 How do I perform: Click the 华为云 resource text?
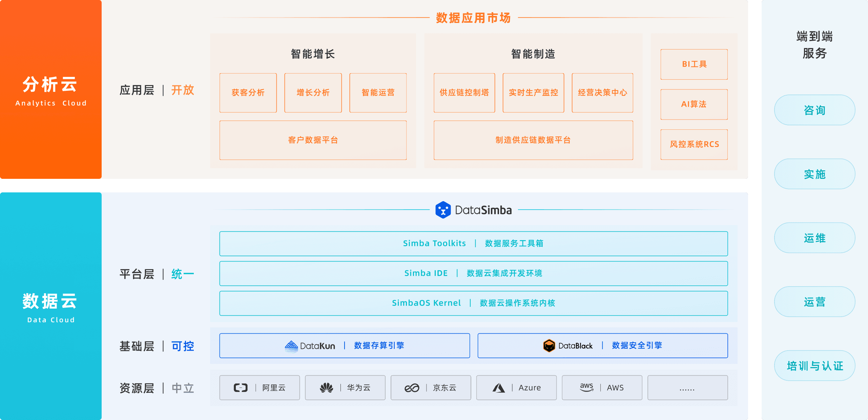[358, 388]
